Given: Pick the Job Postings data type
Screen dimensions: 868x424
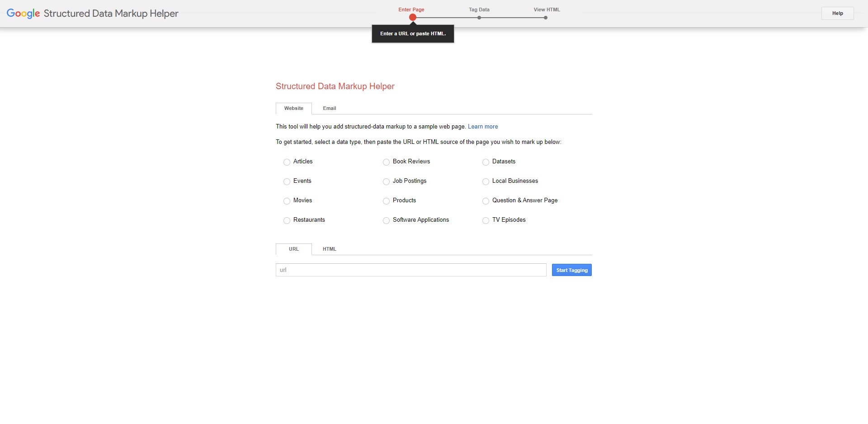Looking at the screenshot, I should (386, 181).
